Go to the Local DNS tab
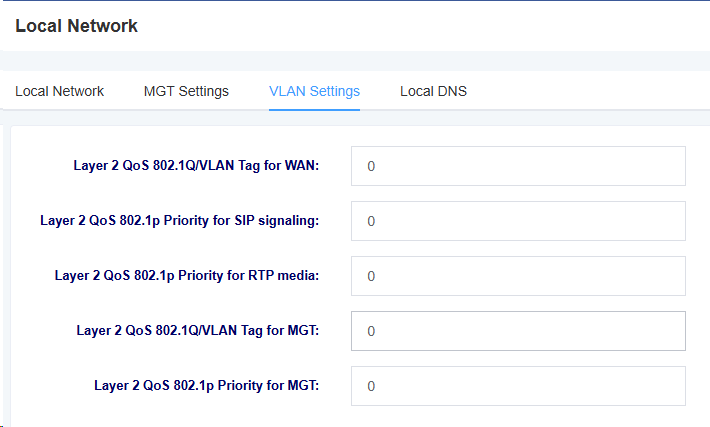 coord(433,91)
